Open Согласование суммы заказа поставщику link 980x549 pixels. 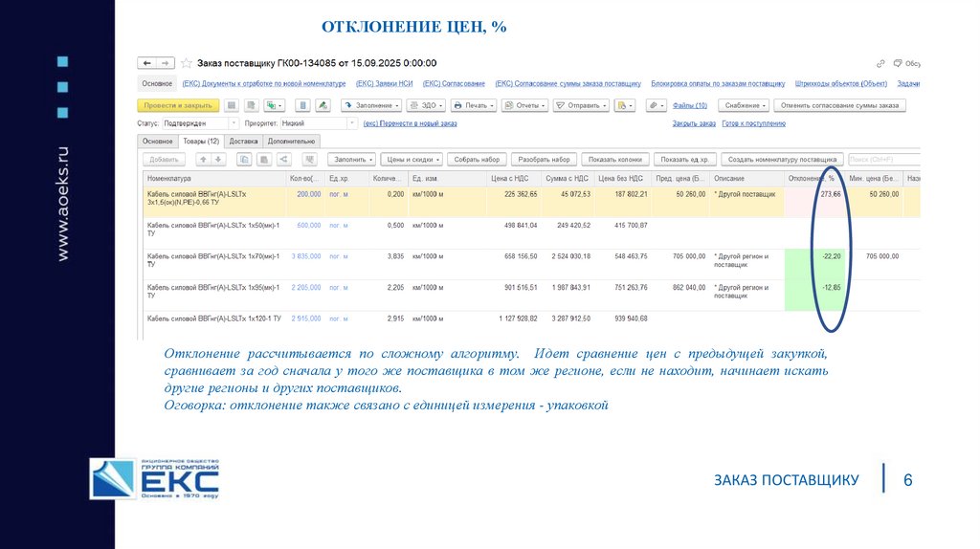click(568, 84)
